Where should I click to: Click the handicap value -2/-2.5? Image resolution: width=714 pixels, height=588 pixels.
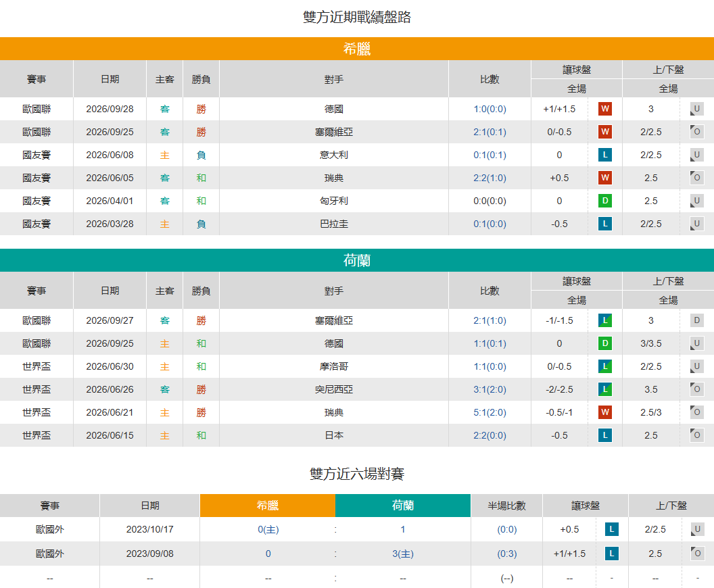(559, 389)
